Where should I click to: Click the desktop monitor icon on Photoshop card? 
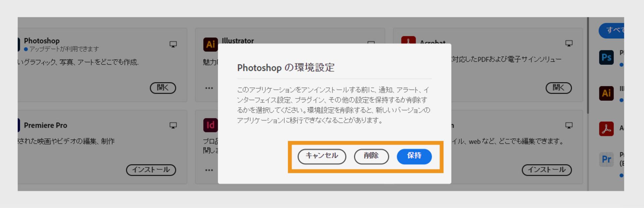pos(173,44)
